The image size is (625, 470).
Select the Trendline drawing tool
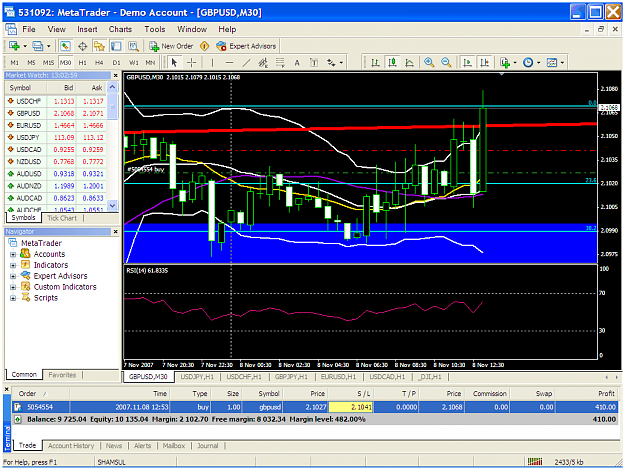pyautogui.click(x=246, y=63)
